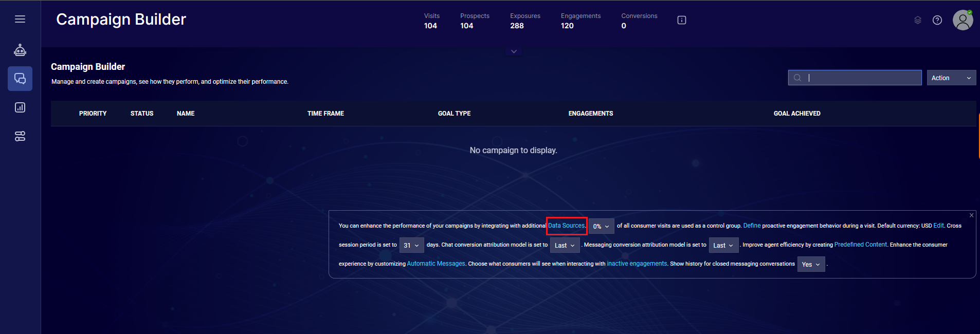Open the Automatic Messages link
This screenshot has height=334, width=980.
tap(436, 264)
